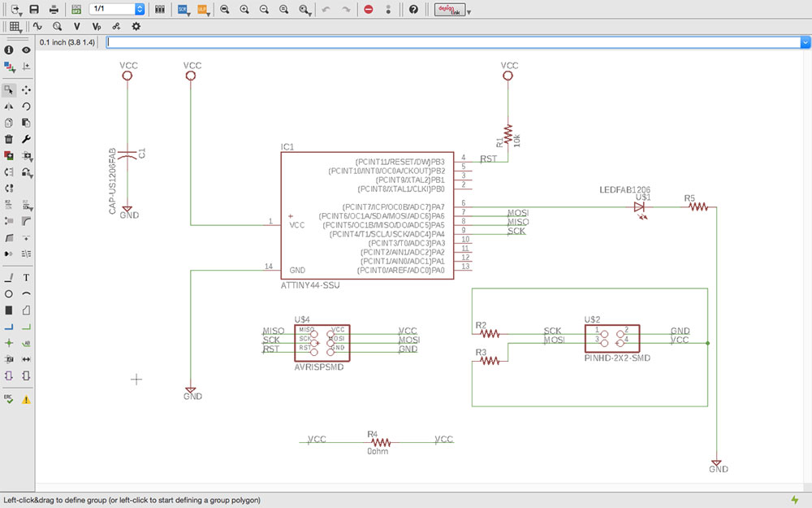Focus the command line input field
The width and height of the screenshot is (812, 508).
[x=453, y=42]
